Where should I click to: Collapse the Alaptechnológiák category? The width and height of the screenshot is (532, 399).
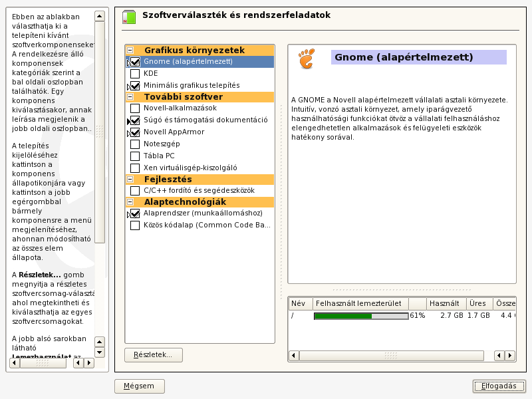tap(130, 202)
